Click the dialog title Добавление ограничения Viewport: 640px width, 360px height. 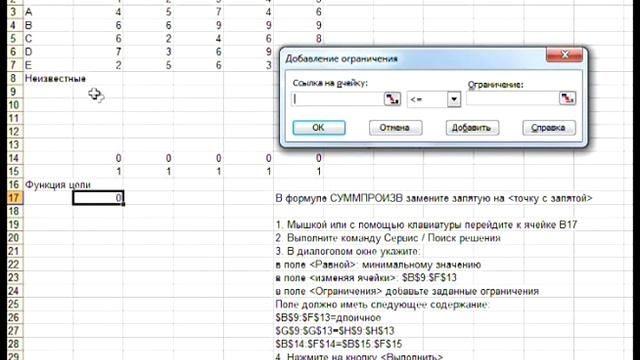[x=341, y=59]
